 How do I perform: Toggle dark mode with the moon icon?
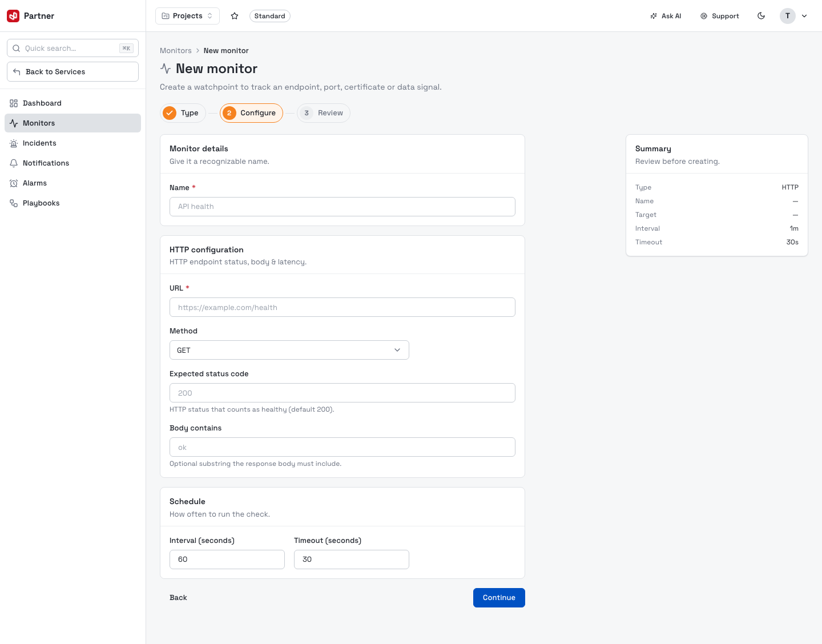761,16
